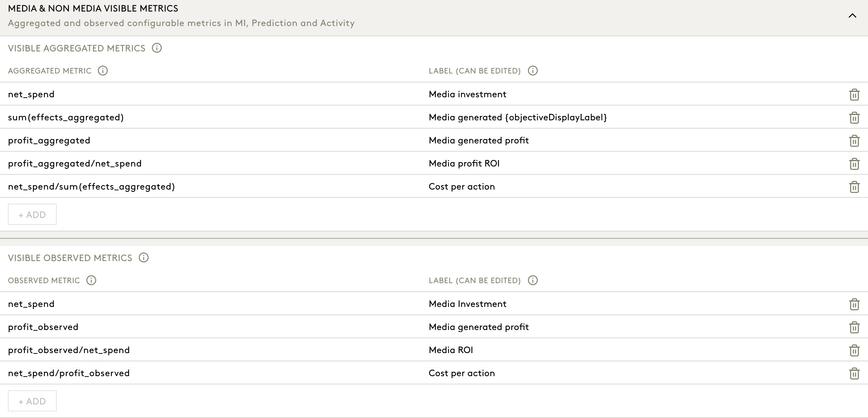This screenshot has height=418, width=868.
Task: Delete the net_spend/profit_observed row
Action: pos(854,373)
